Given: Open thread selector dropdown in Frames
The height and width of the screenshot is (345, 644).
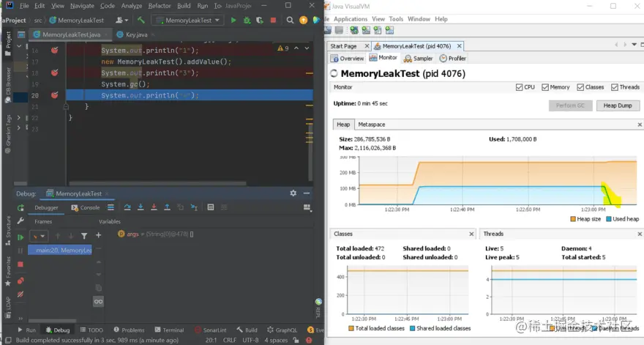Looking at the screenshot, I should click(x=38, y=237).
